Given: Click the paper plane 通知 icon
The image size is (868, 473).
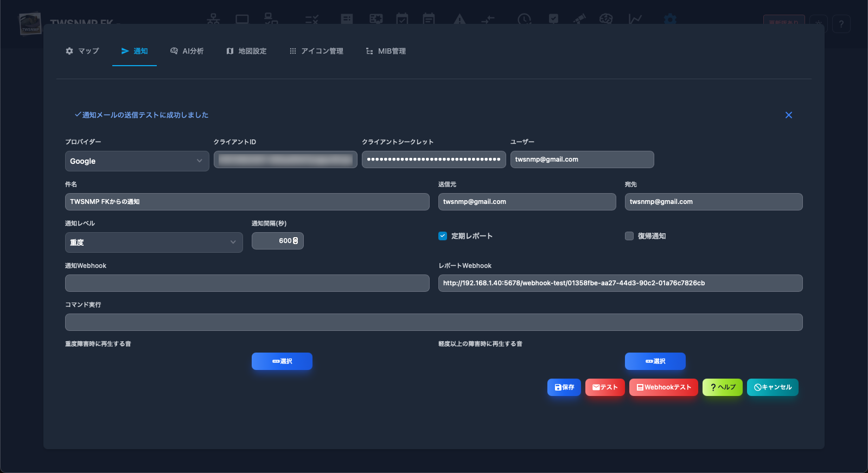Looking at the screenshot, I should click(125, 51).
